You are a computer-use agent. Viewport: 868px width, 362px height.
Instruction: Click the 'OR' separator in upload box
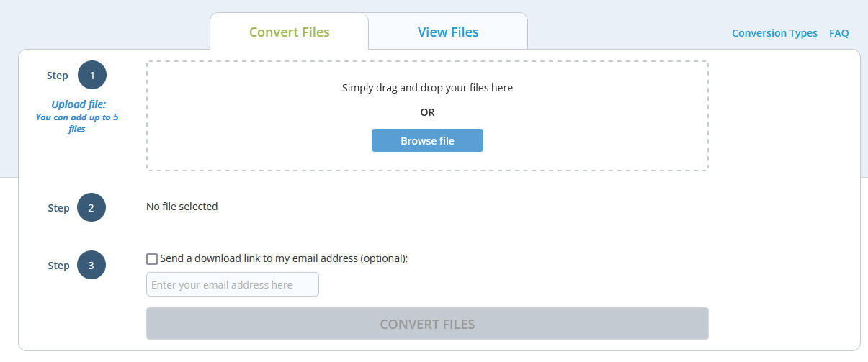coord(427,112)
